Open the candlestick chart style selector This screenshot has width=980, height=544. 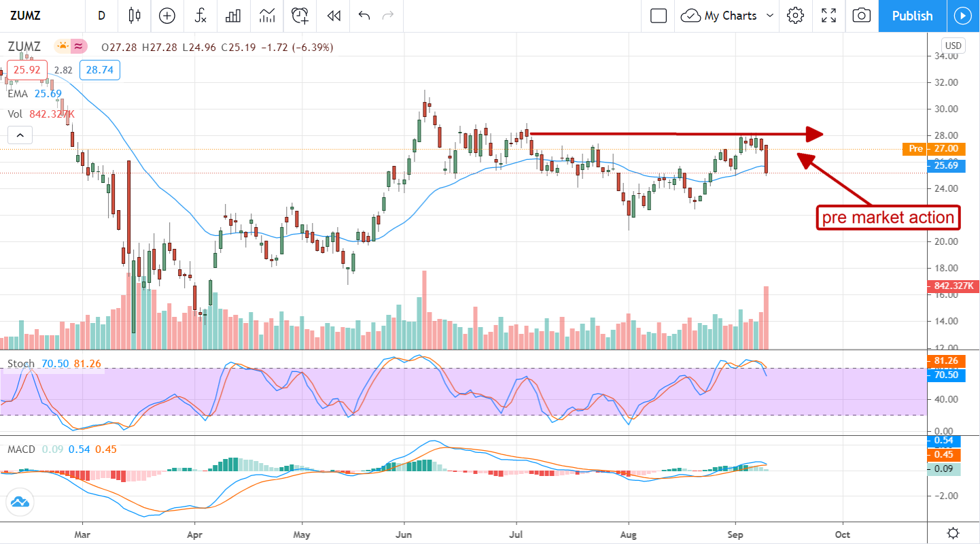[x=133, y=16]
